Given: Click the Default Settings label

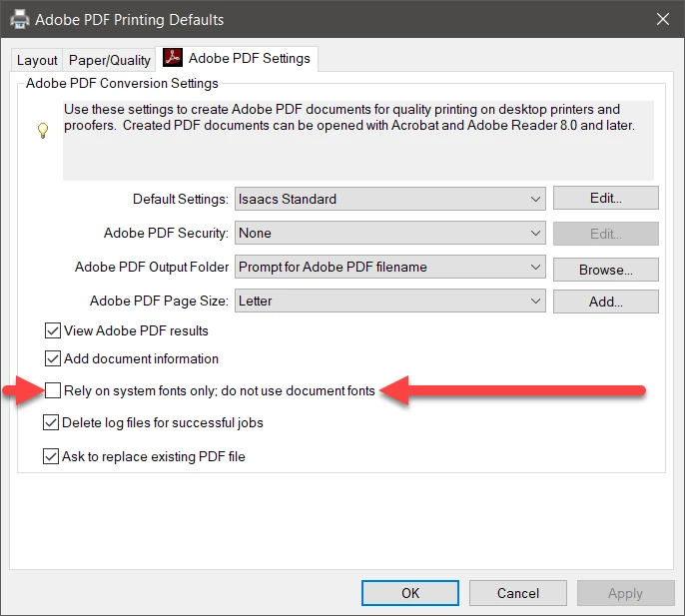Looking at the screenshot, I should click(181, 200).
